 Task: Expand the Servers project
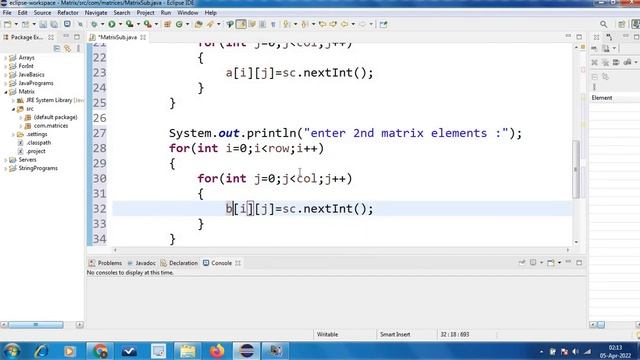[6, 160]
